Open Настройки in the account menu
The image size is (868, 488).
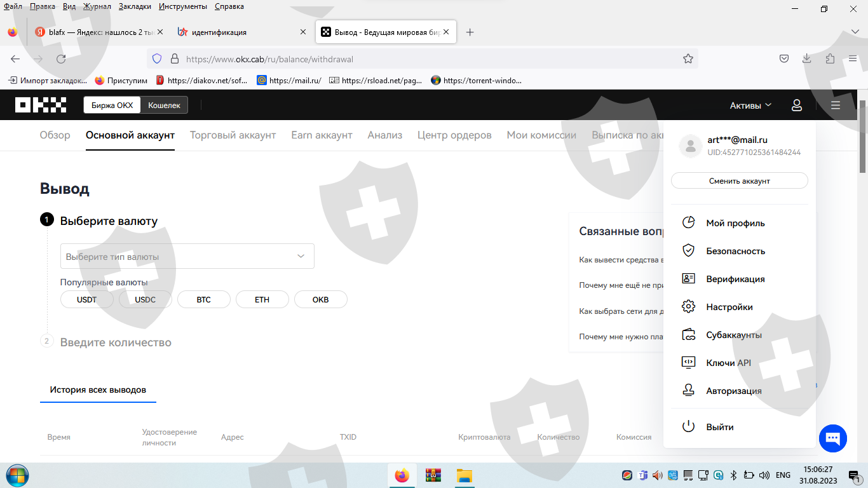[x=740, y=307]
